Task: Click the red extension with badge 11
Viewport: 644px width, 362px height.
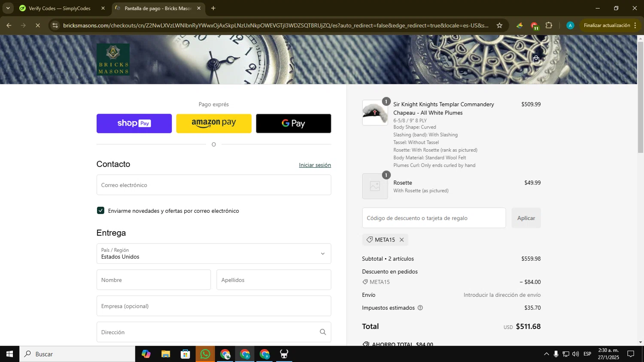Action: tap(535, 26)
